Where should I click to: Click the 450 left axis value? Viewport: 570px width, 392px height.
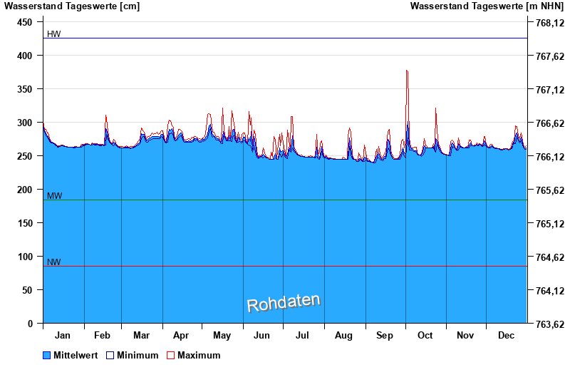click(x=24, y=22)
